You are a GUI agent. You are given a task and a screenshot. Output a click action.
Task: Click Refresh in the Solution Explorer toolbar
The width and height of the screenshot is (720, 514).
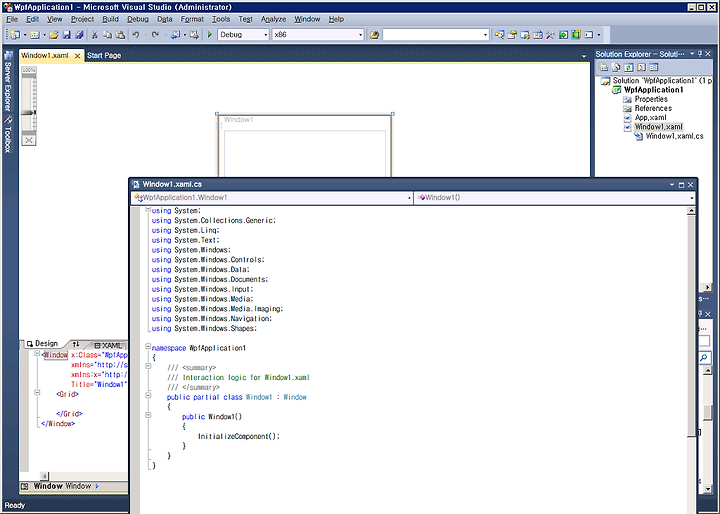pos(629,68)
